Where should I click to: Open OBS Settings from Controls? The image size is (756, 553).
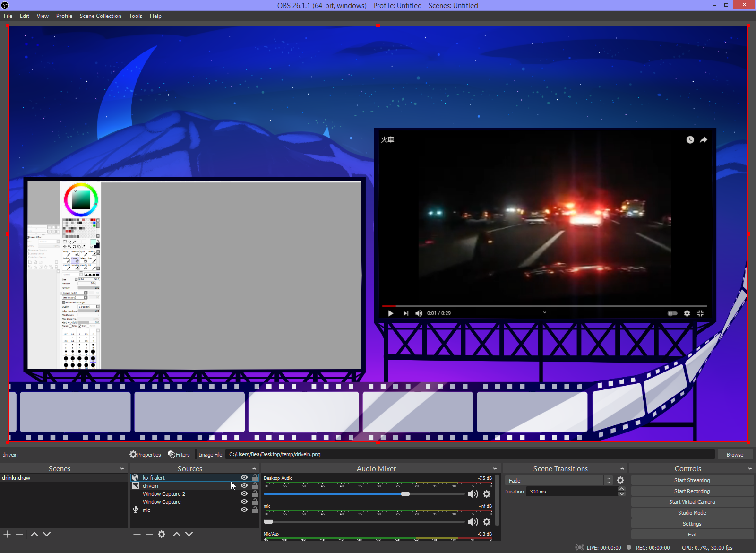tap(692, 524)
